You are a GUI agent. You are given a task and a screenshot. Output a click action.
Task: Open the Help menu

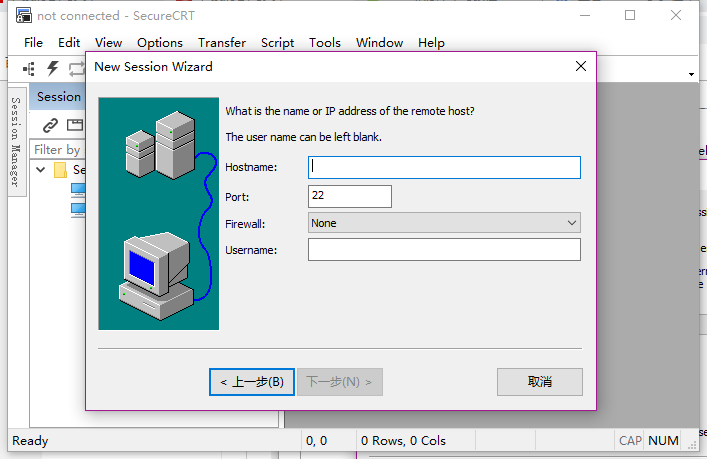431,43
